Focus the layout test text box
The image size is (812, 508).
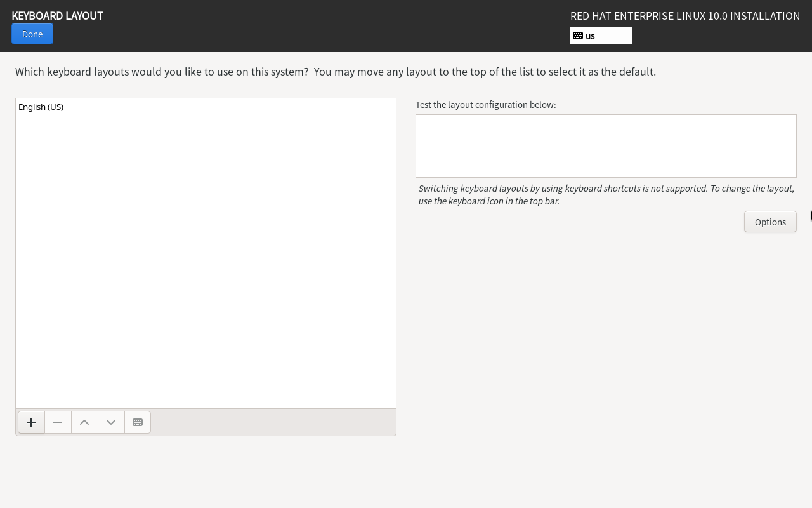coord(606,146)
